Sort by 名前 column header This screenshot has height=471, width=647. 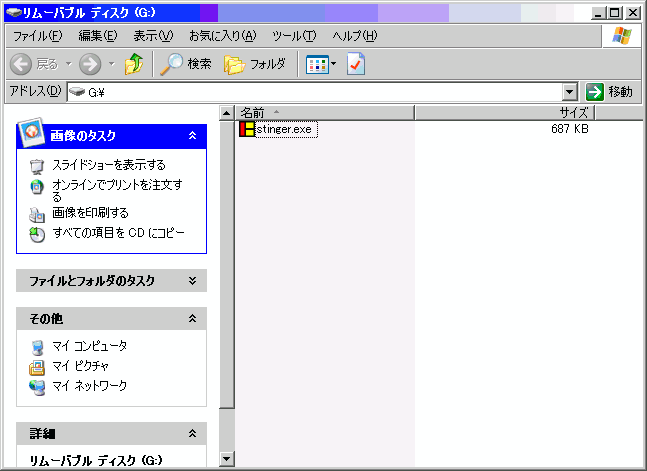(325, 112)
